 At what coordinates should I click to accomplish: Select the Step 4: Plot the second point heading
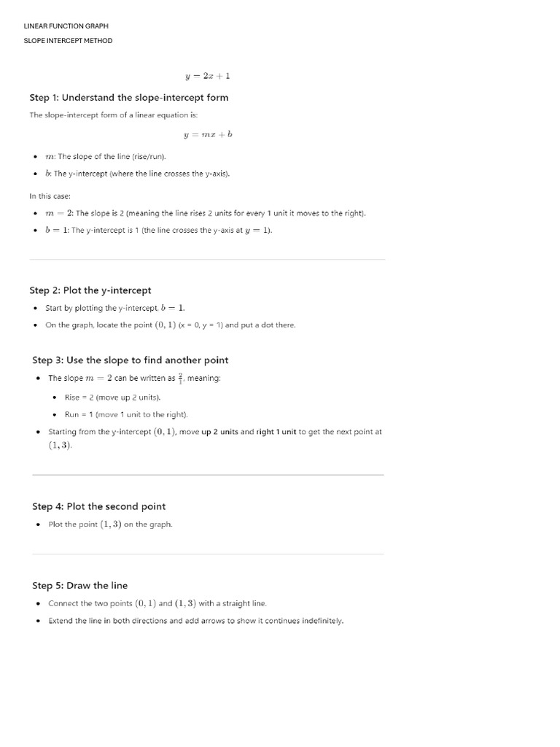coord(98,506)
